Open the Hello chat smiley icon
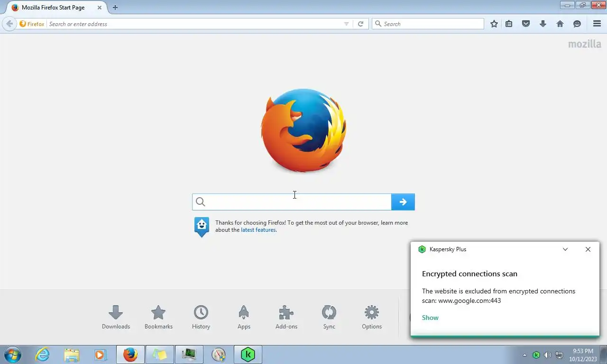Image resolution: width=607 pixels, height=364 pixels. coord(577,24)
